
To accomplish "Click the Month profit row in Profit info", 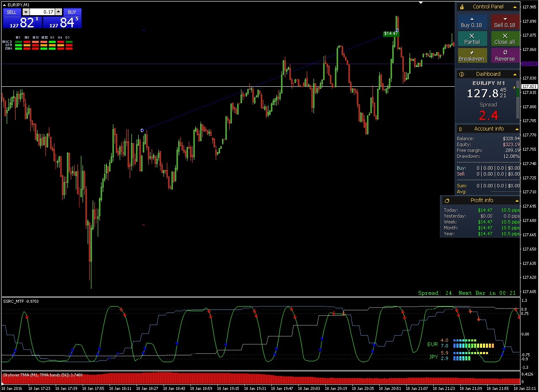I will 481,228.
